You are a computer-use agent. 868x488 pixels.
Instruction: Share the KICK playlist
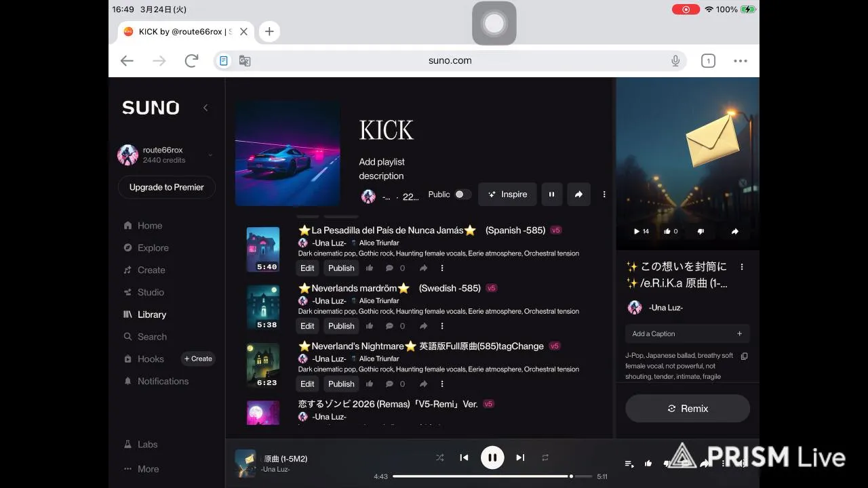[x=578, y=195]
